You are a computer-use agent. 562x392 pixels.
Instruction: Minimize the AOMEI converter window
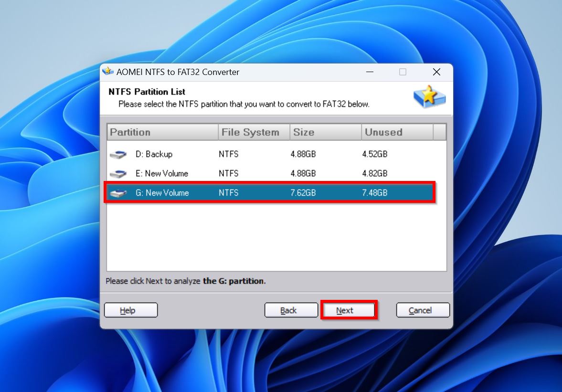coord(370,72)
